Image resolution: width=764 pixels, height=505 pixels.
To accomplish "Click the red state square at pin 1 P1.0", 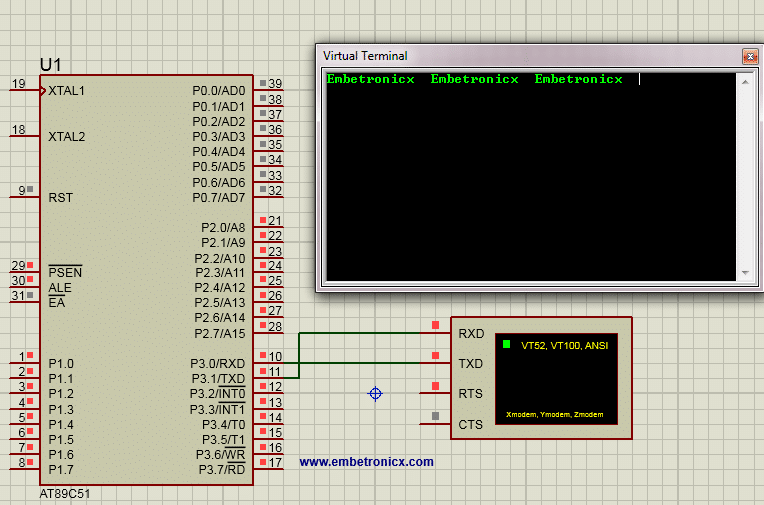I will pos(30,355).
